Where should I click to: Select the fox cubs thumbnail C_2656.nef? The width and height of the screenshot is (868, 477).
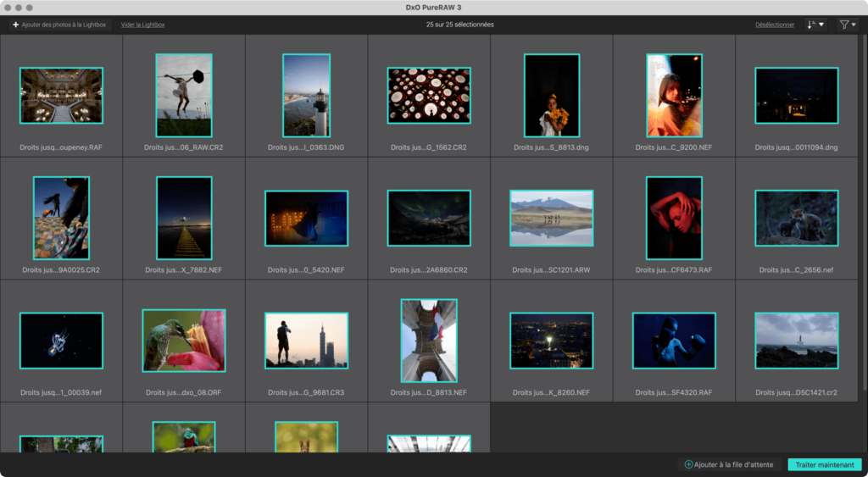(x=797, y=218)
